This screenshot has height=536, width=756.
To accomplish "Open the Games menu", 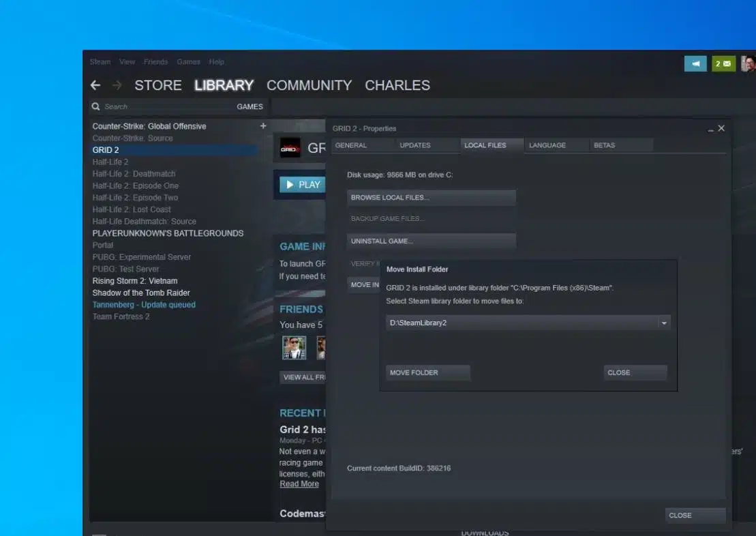I will point(189,62).
